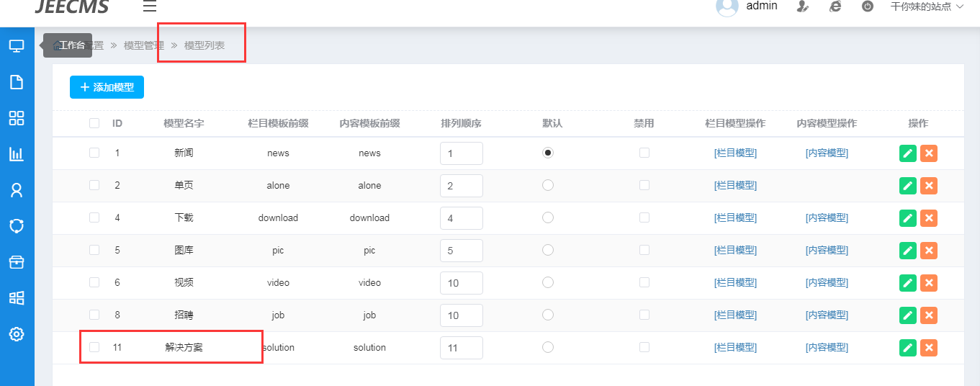Open 栏目模型 link for 图库 row
This screenshot has width=980, height=386.
point(735,250)
